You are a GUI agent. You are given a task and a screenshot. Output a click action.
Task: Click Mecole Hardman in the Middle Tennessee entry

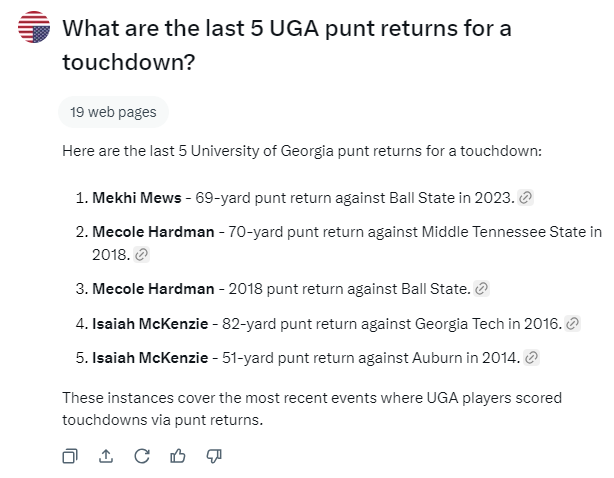click(x=153, y=232)
